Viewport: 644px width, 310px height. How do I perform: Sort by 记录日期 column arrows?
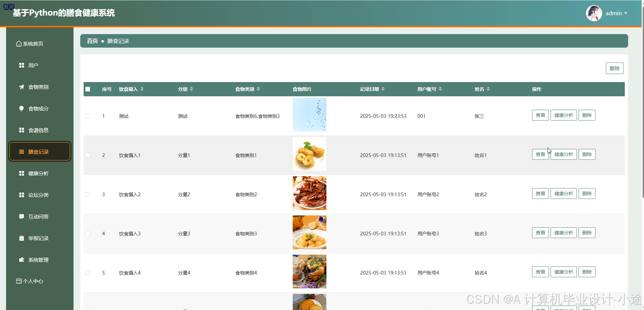[383, 89]
